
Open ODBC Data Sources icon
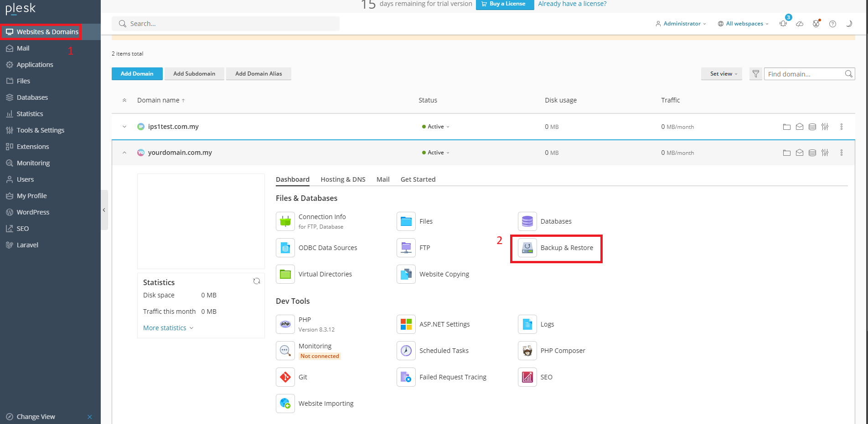click(285, 248)
